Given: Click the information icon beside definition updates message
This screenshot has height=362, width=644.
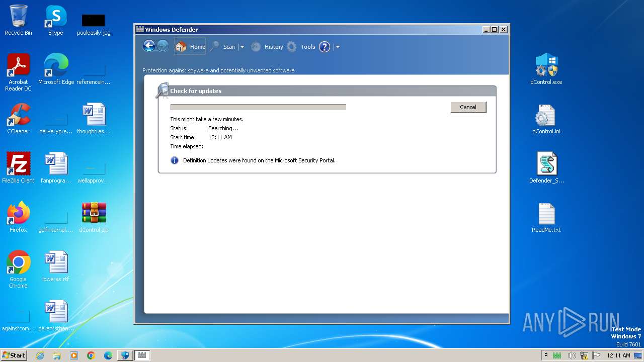Looking at the screenshot, I should coord(175,160).
